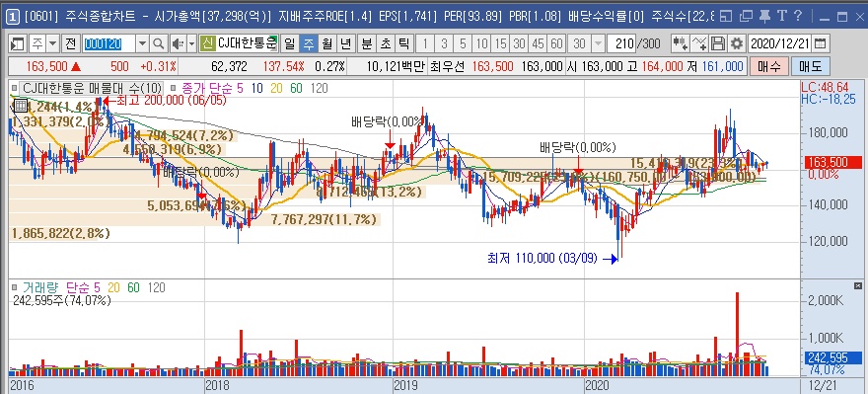
Task: Click the stock search magnifier icon
Action: pos(159,43)
